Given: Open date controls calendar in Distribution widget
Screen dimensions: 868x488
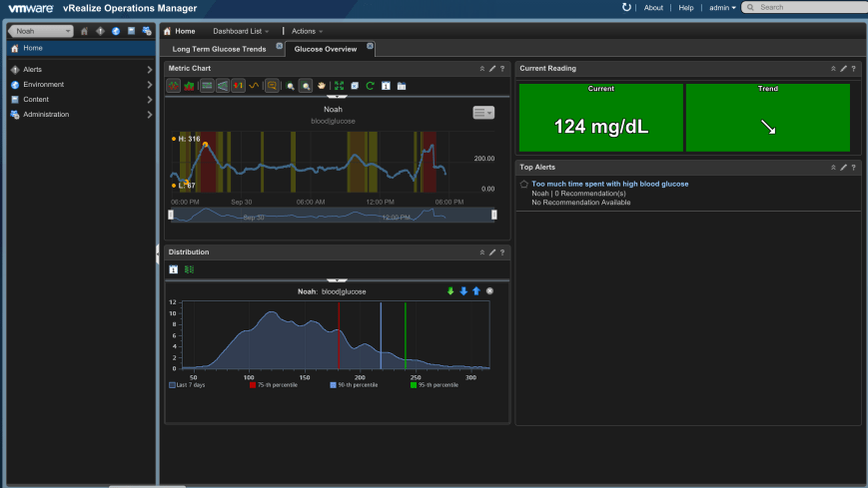Looking at the screenshot, I should [173, 269].
